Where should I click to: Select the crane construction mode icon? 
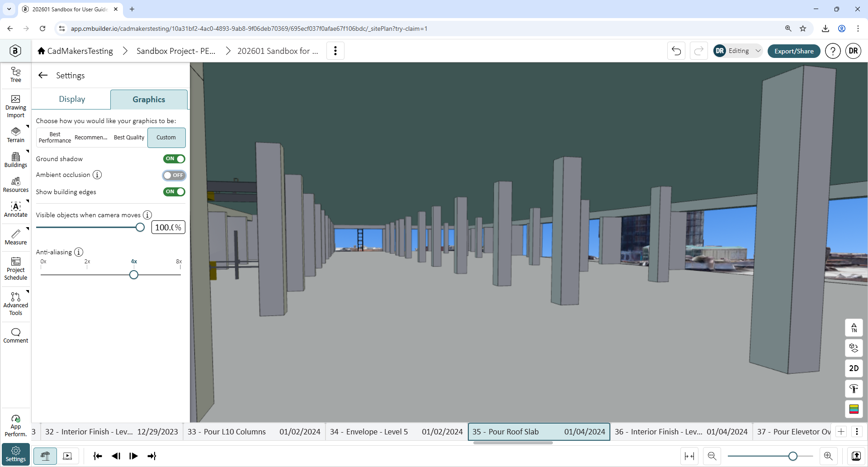pyautogui.click(x=45, y=456)
